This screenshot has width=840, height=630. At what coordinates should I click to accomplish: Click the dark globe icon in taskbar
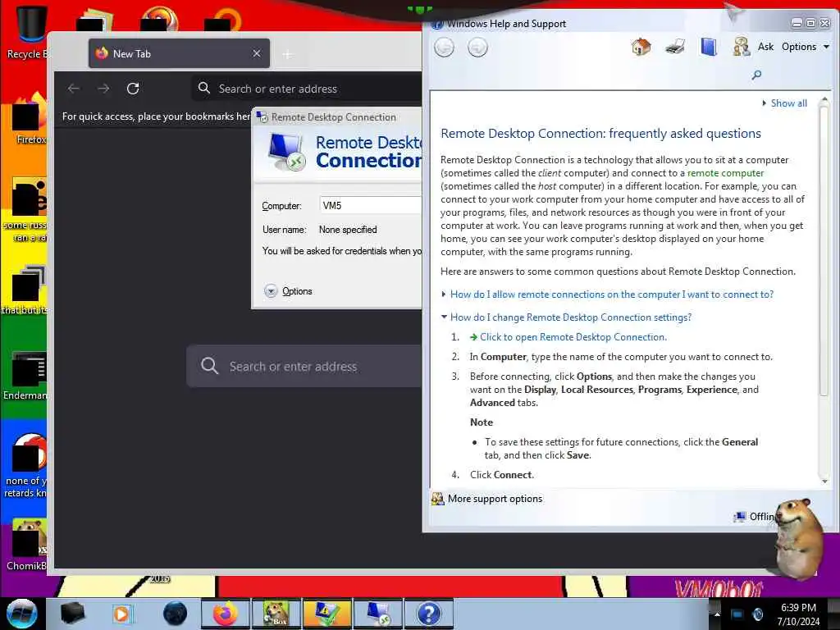(x=175, y=614)
